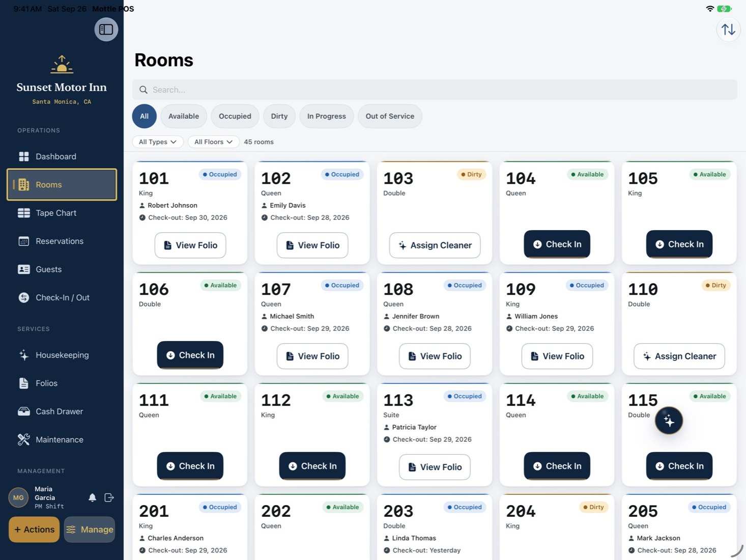The height and width of the screenshot is (560, 746).
Task: Go to Reservations section
Action: (62, 241)
